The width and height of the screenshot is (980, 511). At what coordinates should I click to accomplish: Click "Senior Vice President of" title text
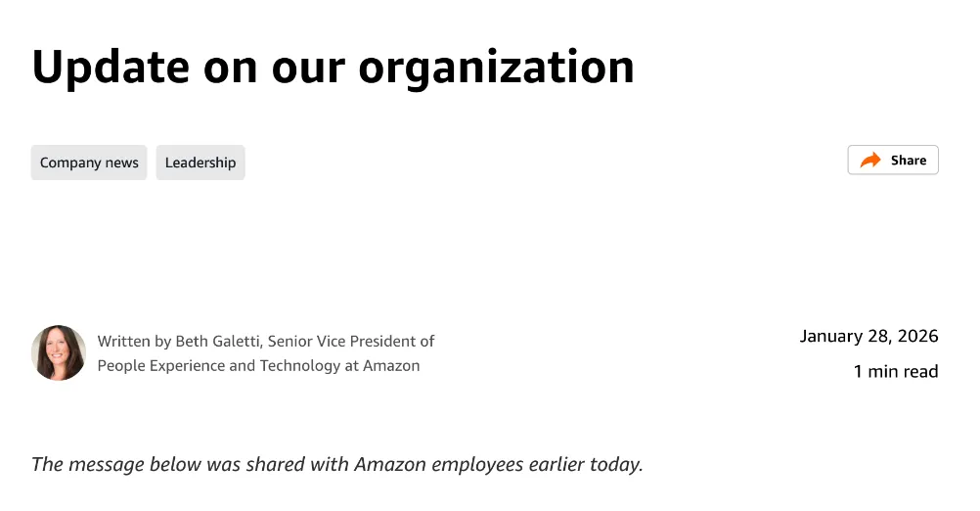pyautogui.click(x=351, y=342)
